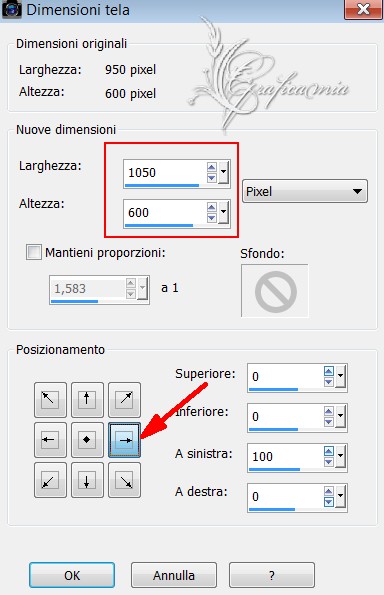Viewport: 384px width, 595px height.
Task: Select bottom-right placement arrow button
Action: tap(124, 480)
